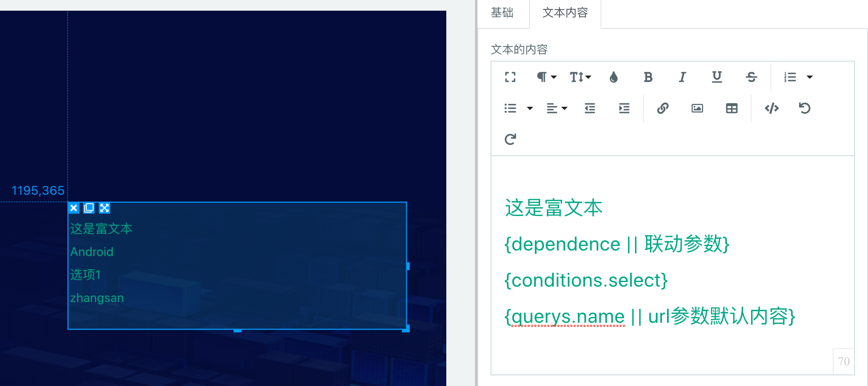Undo the last edit
Image resolution: width=868 pixels, height=386 pixels.
[x=805, y=108]
